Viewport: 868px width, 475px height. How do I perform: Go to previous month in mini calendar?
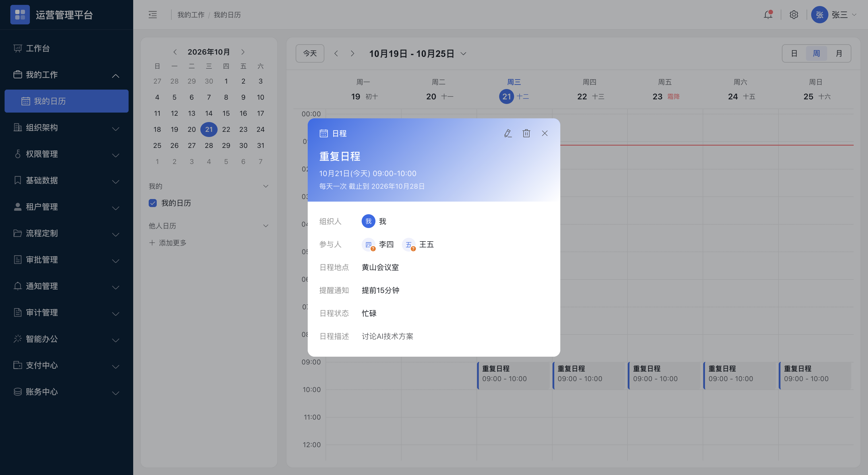pyautogui.click(x=175, y=52)
